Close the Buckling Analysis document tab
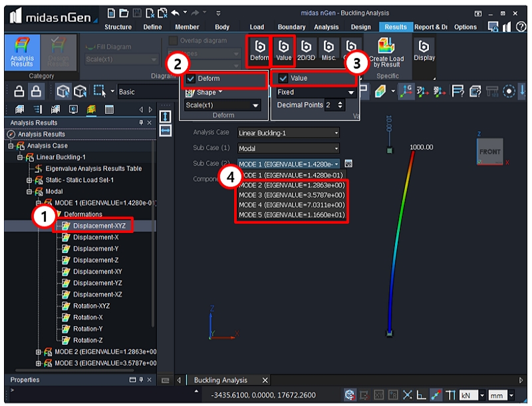The image size is (532, 406). (265, 380)
